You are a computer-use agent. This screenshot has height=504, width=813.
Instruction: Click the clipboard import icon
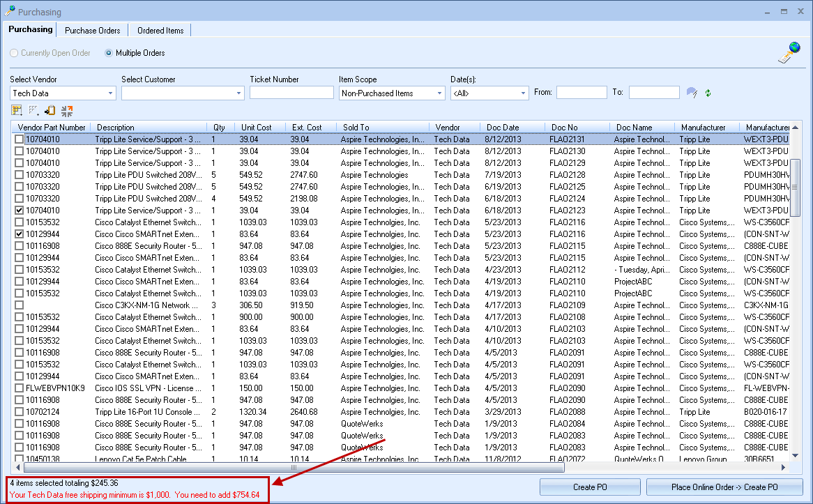coord(50,110)
